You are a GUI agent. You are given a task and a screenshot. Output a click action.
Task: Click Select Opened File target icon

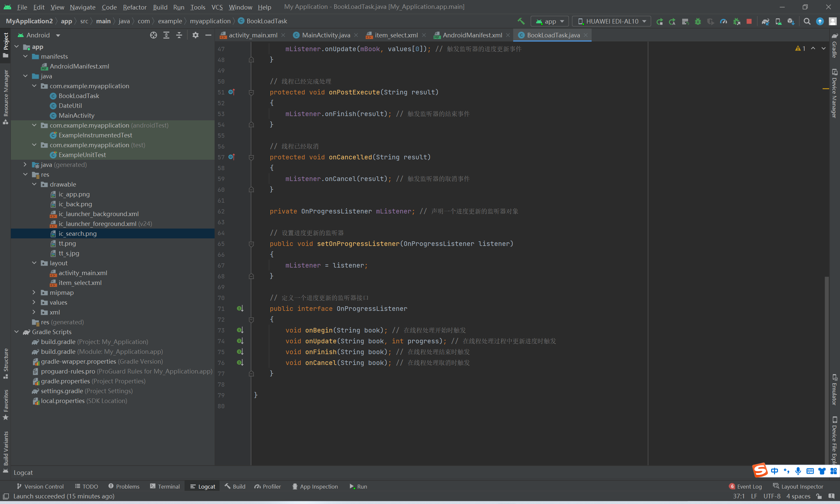pos(154,35)
